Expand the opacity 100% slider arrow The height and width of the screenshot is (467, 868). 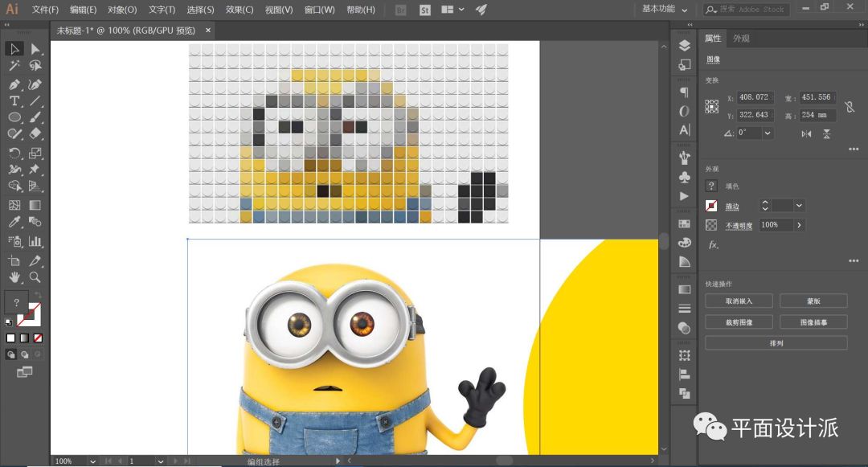[799, 225]
